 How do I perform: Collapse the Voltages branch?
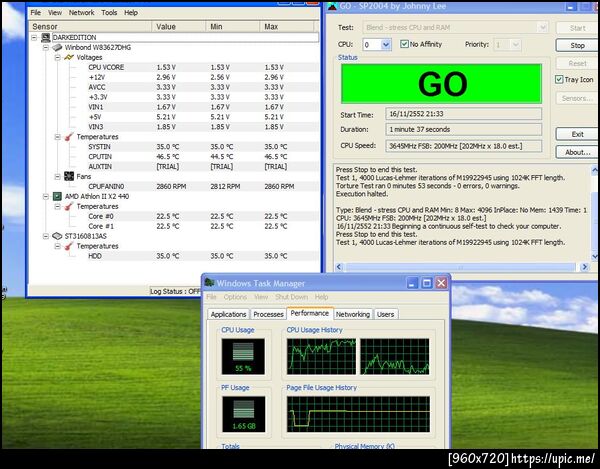(x=57, y=57)
